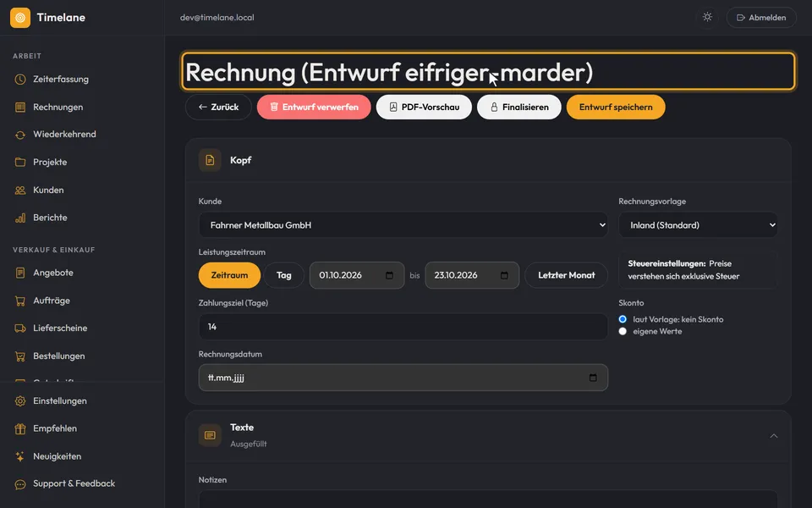The width and height of the screenshot is (812, 508).
Task: Select 'laut Vorlage: kein Skonto' radio
Action: 623,319
